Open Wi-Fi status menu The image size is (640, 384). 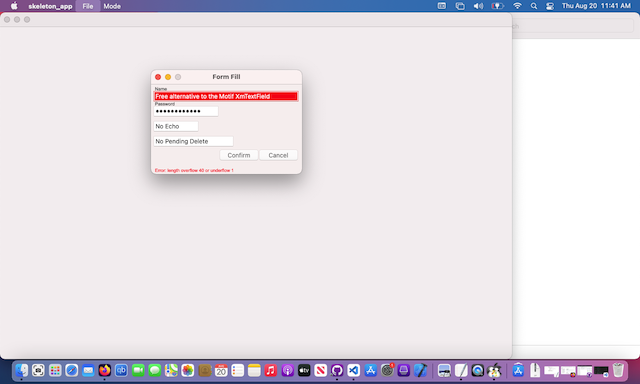pos(517,6)
